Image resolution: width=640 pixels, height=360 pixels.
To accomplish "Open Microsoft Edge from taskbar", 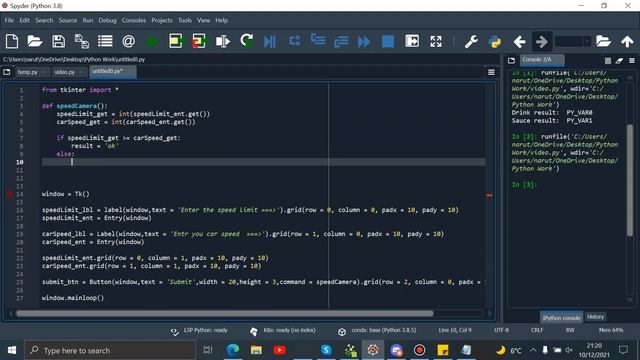I will point(233,350).
